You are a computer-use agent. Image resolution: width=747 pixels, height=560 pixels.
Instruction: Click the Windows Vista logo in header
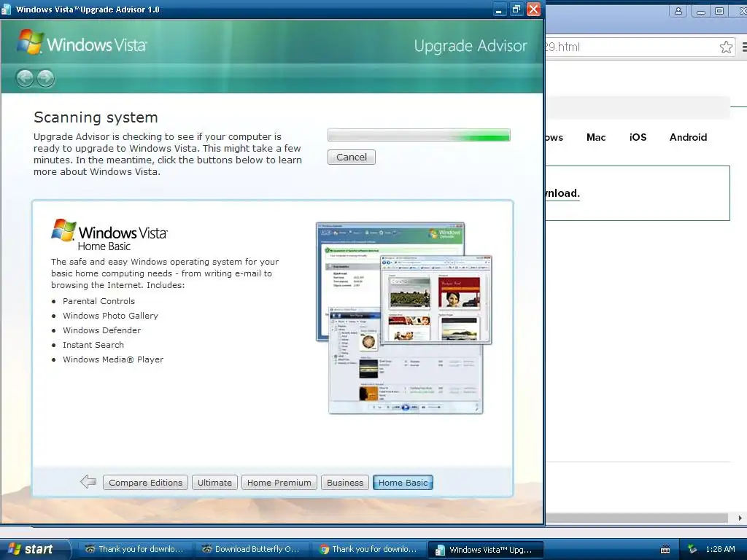click(x=82, y=43)
